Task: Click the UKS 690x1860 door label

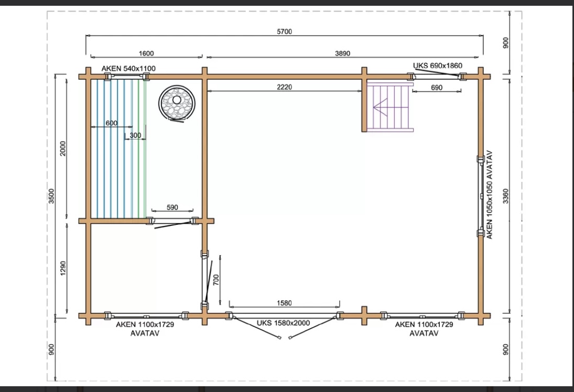Action: click(x=437, y=66)
